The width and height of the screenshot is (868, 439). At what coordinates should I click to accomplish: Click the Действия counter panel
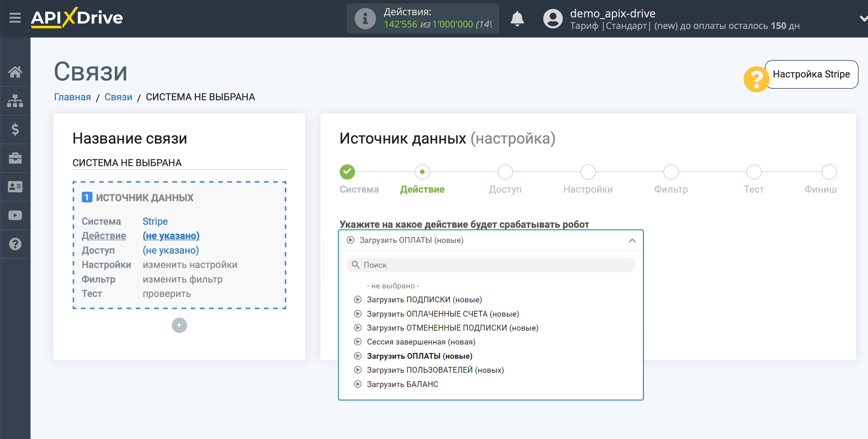(423, 19)
